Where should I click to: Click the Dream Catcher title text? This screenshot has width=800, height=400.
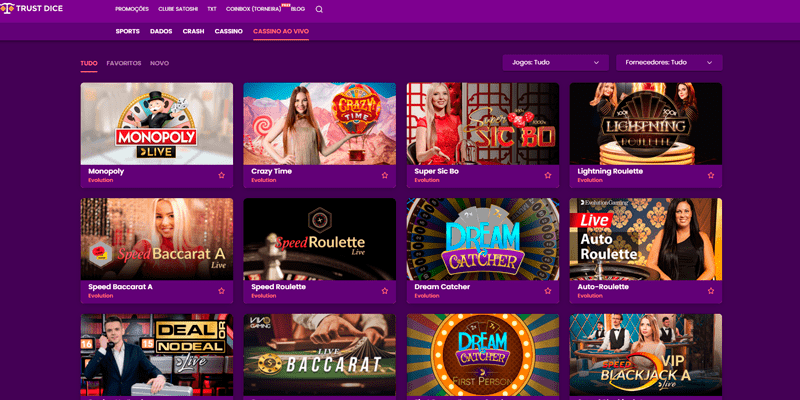(442, 287)
